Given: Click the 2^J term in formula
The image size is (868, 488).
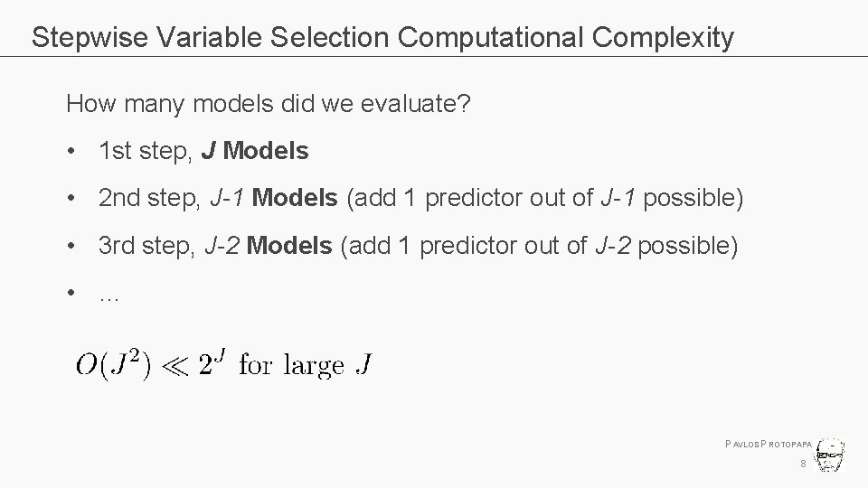Looking at the screenshot, I should tap(212, 362).
